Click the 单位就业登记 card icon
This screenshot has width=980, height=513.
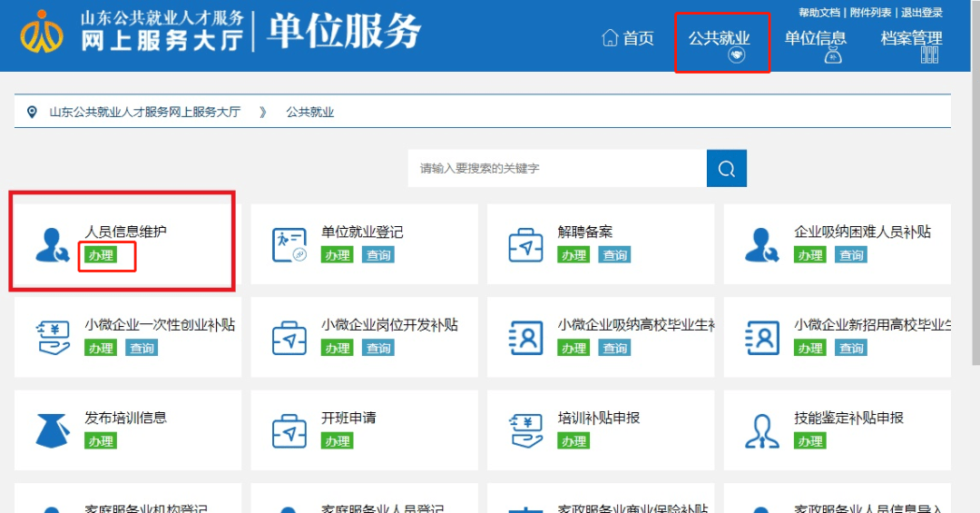(x=289, y=244)
